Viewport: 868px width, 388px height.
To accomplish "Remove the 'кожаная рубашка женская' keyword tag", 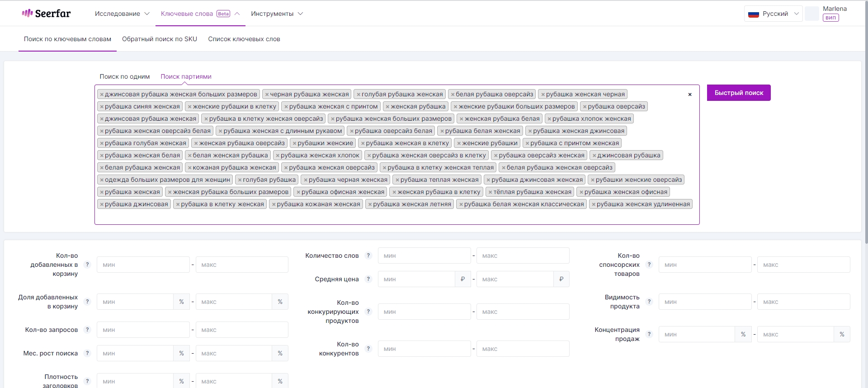I will [190, 168].
